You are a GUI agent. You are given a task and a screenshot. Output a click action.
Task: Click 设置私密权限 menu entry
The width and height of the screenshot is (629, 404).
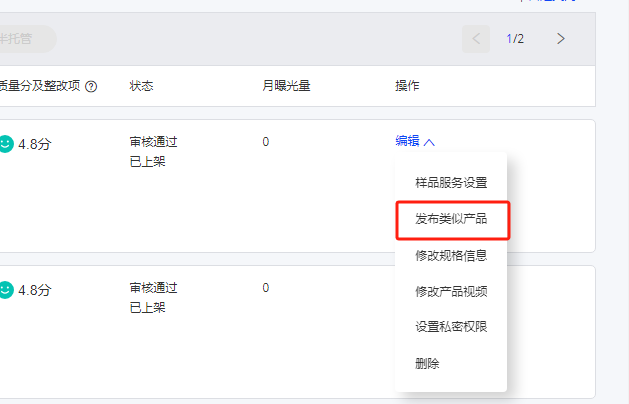click(x=451, y=327)
